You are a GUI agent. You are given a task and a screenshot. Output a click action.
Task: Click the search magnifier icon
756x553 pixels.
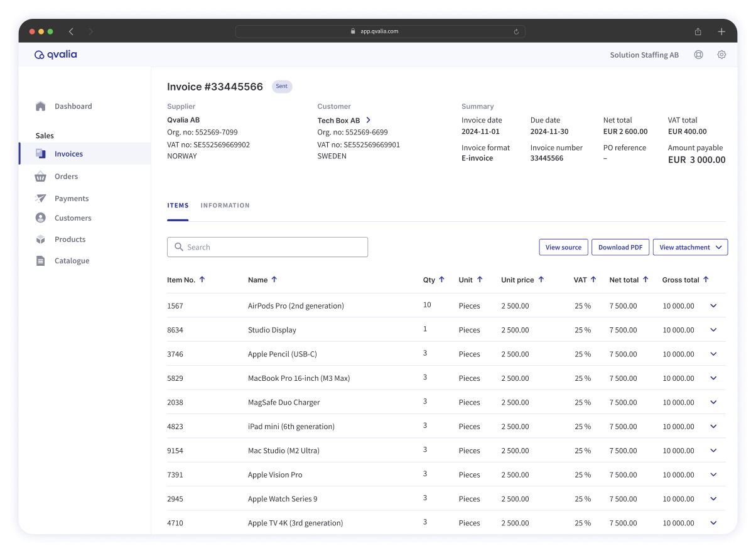(179, 247)
